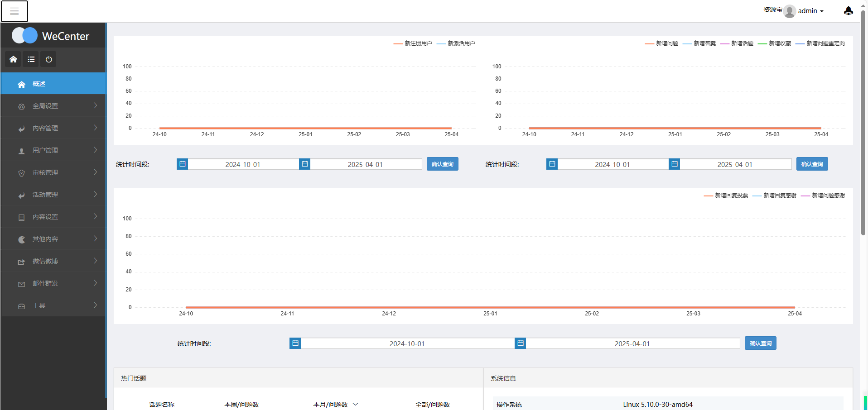This screenshot has width=868, height=410.
Task: Click 确认查询 under the bottom chart
Action: (761, 343)
